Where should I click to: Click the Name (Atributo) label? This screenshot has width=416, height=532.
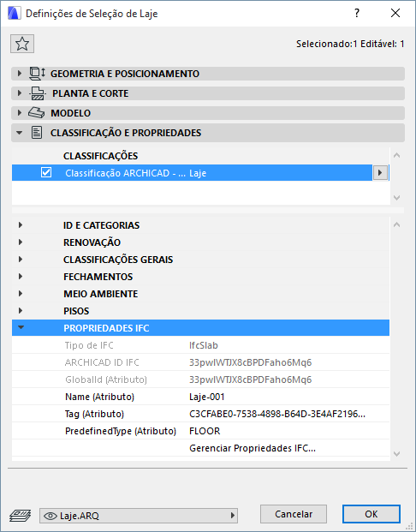99,397
